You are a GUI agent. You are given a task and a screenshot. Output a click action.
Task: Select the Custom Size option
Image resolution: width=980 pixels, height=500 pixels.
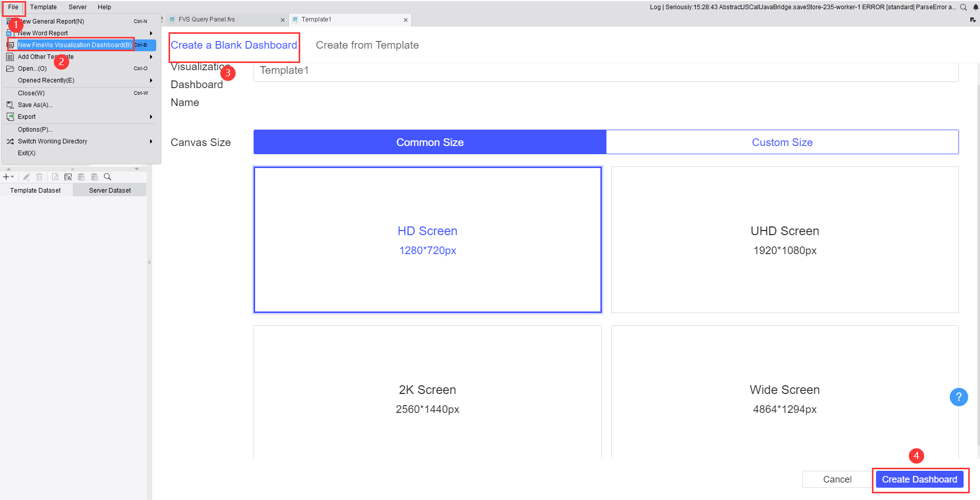click(x=782, y=142)
